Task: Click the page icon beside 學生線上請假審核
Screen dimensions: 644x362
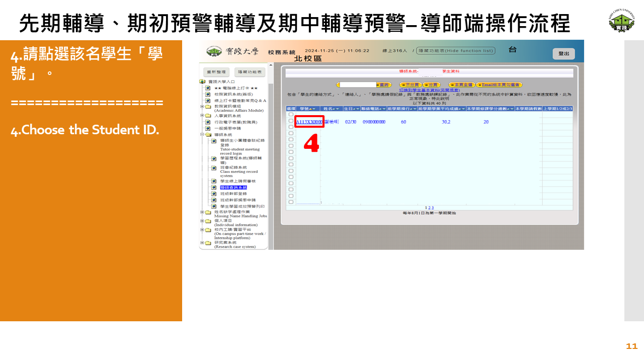Action: [214, 181]
